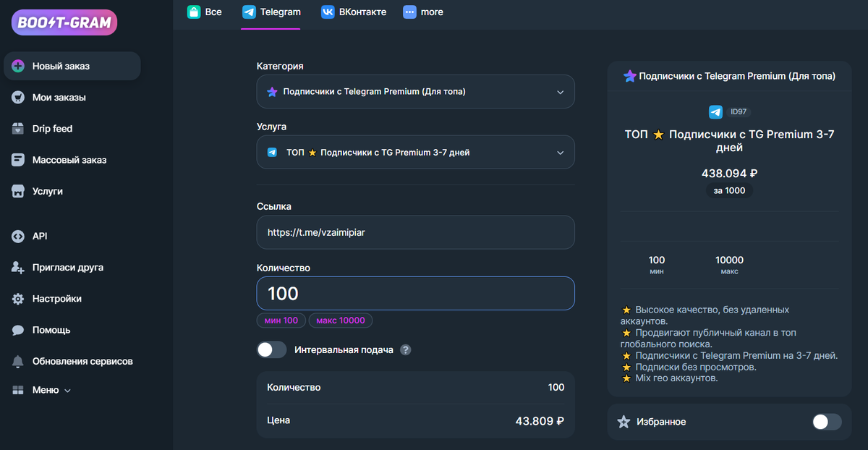The image size is (868, 450).
Task: Click the green bag icon for Все
Action: (x=194, y=12)
